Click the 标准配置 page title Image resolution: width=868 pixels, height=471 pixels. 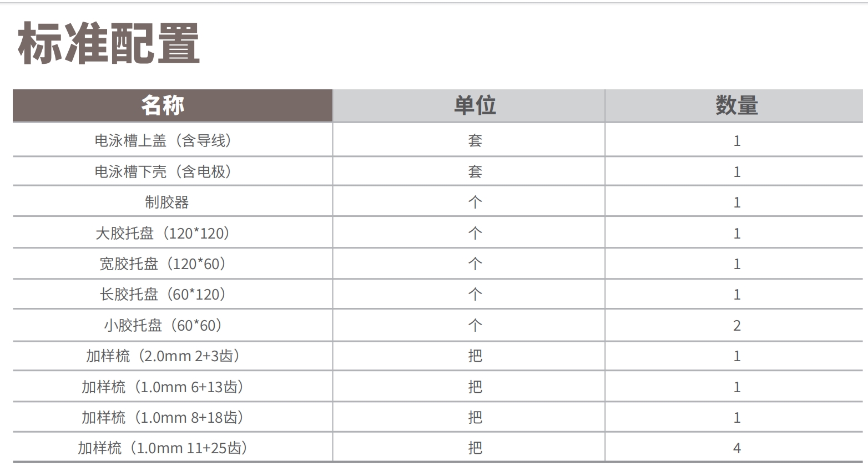click(x=109, y=43)
